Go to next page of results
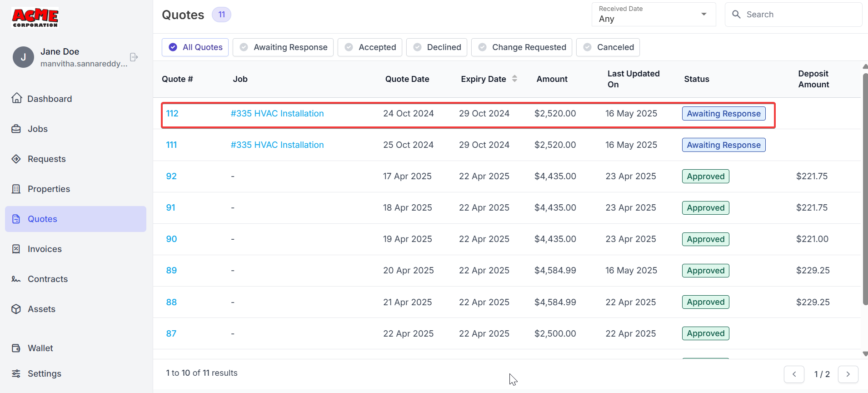The width and height of the screenshot is (868, 393). point(848,374)
